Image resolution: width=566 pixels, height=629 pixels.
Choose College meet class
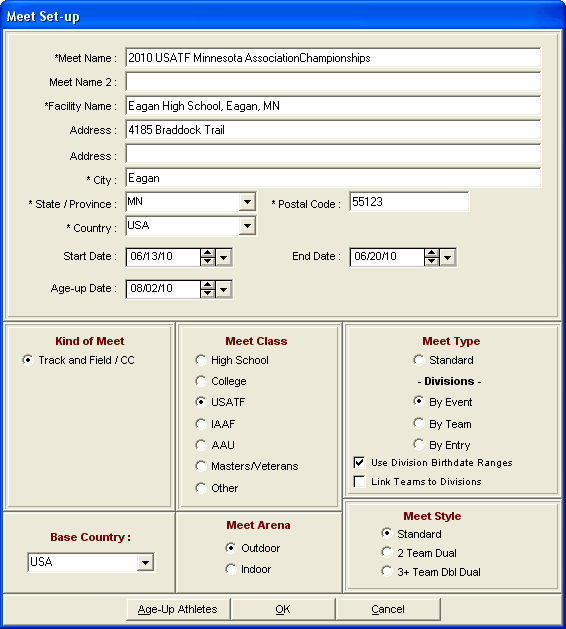pyautogui.click(x=201, y=381)
